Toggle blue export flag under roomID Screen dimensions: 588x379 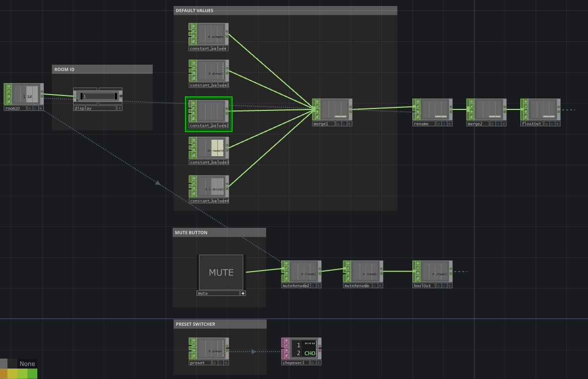point(35,108)
